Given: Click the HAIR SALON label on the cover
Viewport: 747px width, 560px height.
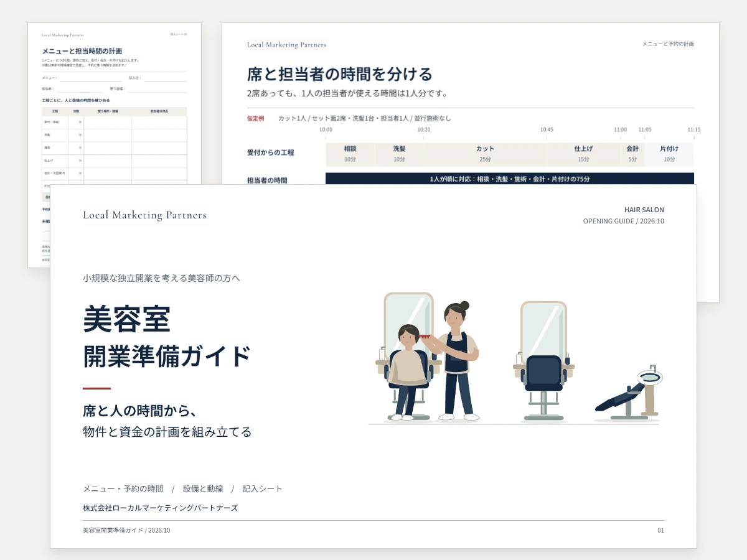Looking at the screenshot, I should 644,210.
